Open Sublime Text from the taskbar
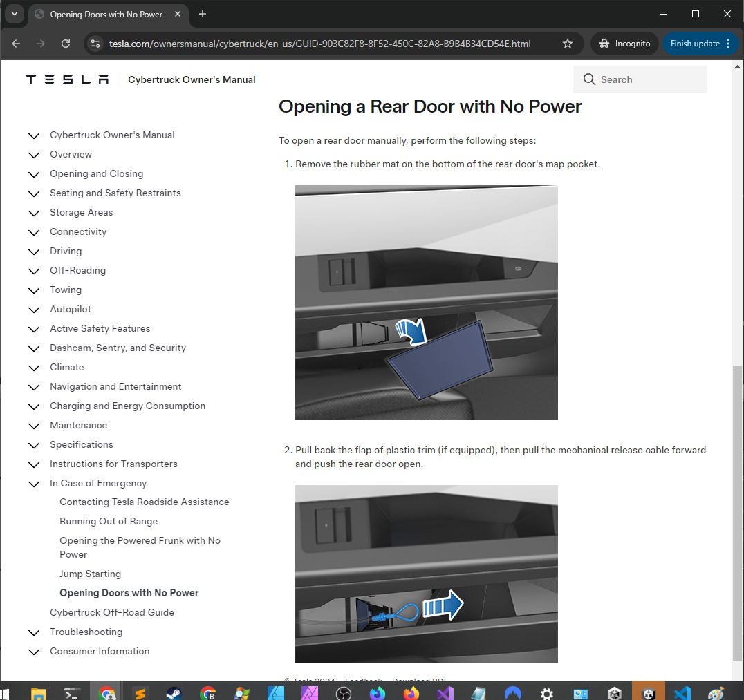The width and height of the screenshot is (744, 700). click(140, 694)
